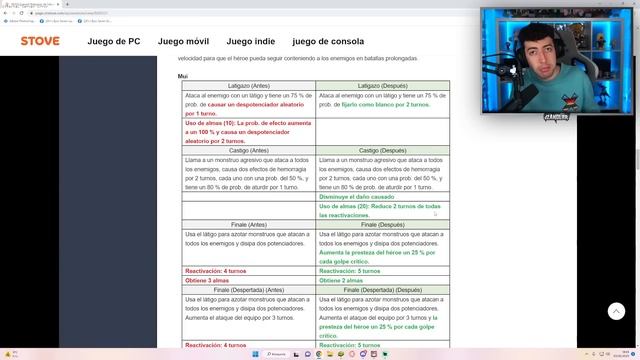Open the Windows Start menu
This screenshot has width=640, height=360.
point(256,354)
